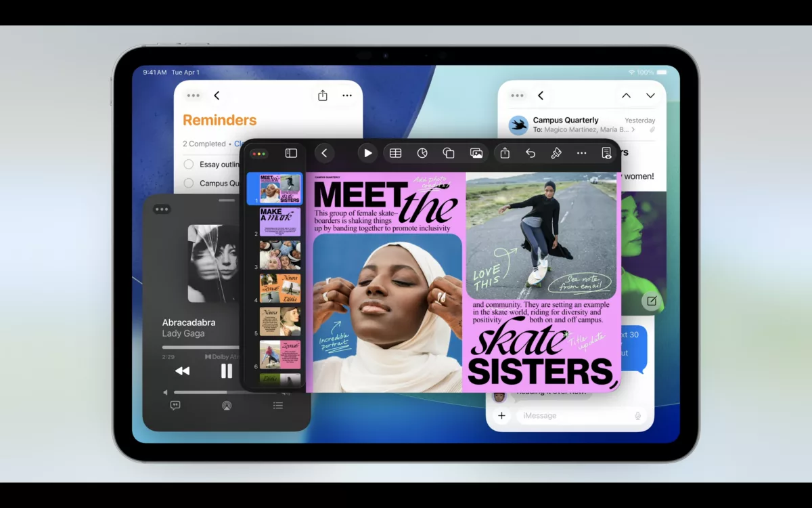The width and height of the screenshot is (812, 508).
Task: Play the Keynote slideshow
Action: pos(367,153)
